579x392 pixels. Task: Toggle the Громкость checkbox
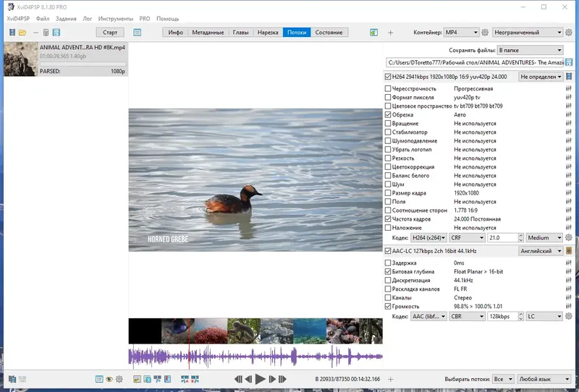(389, 306)
